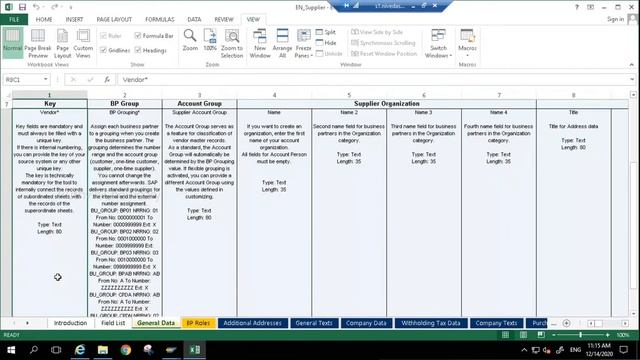Image resolution: width=640 pixels, height=360 pixels.
Task: Redo the last action
Action: (54, 7)
